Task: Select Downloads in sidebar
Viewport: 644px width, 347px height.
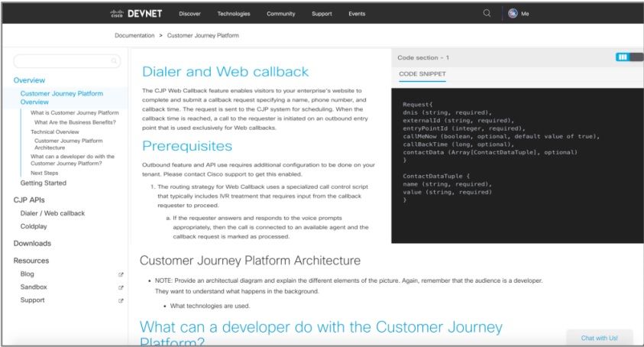Action: pyautogui.click(x=32, y=243)
